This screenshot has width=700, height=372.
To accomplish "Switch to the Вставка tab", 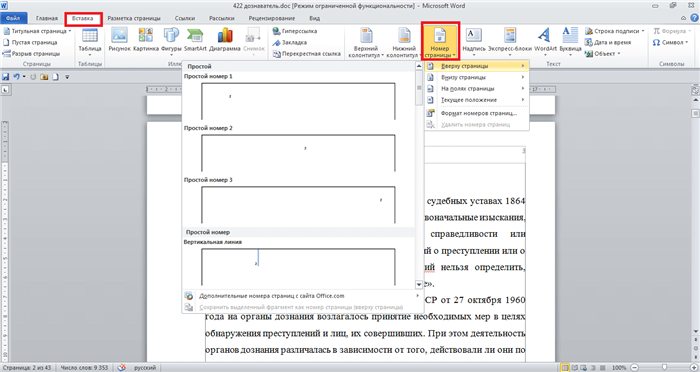I will click(83, 18).
